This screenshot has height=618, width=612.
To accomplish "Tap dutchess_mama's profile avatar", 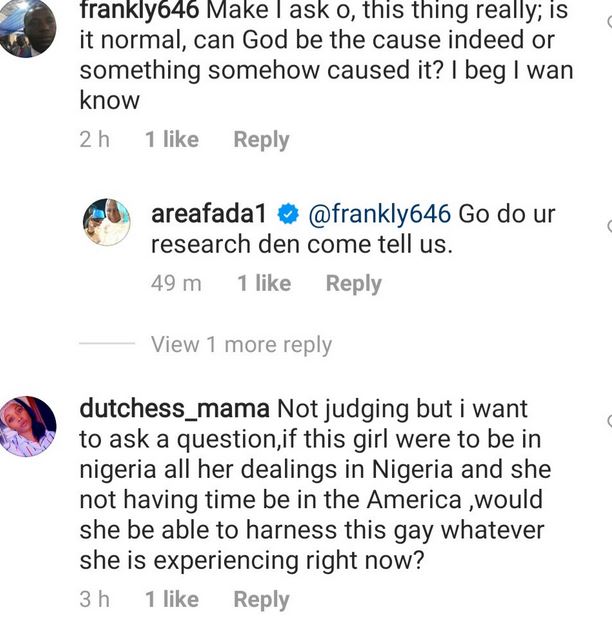I will [x=26, y=426].
